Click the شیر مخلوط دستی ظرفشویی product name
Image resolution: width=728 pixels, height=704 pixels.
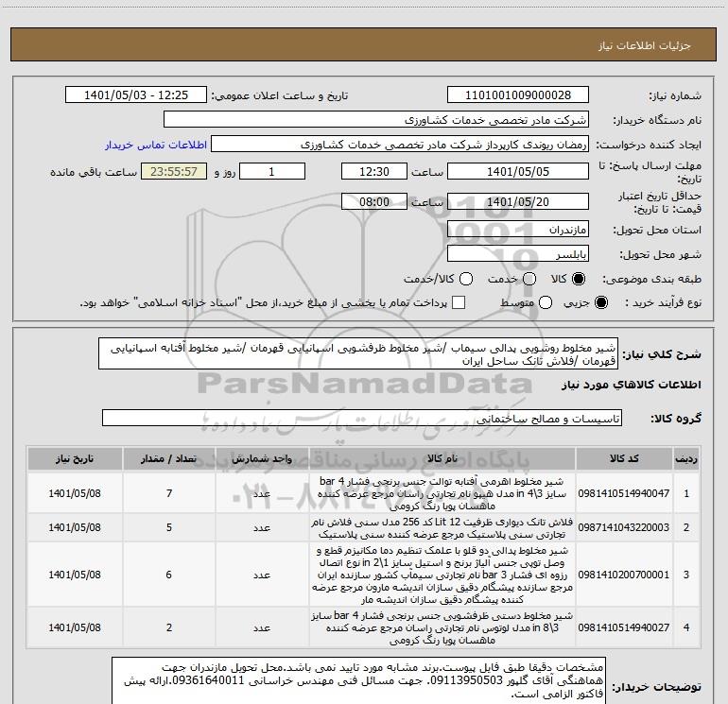point(442,627)
